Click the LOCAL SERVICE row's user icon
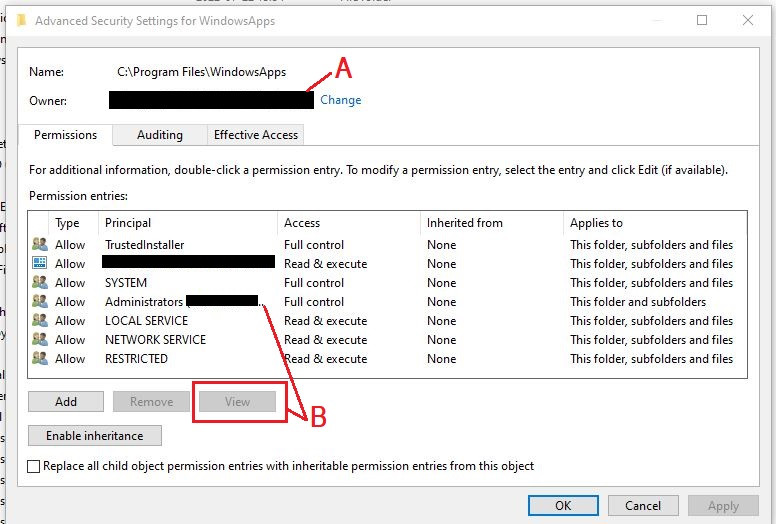 click(x=40, y=321)
